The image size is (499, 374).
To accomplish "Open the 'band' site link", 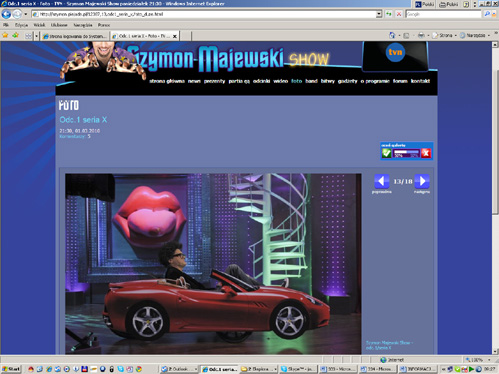I will point(311,81).
